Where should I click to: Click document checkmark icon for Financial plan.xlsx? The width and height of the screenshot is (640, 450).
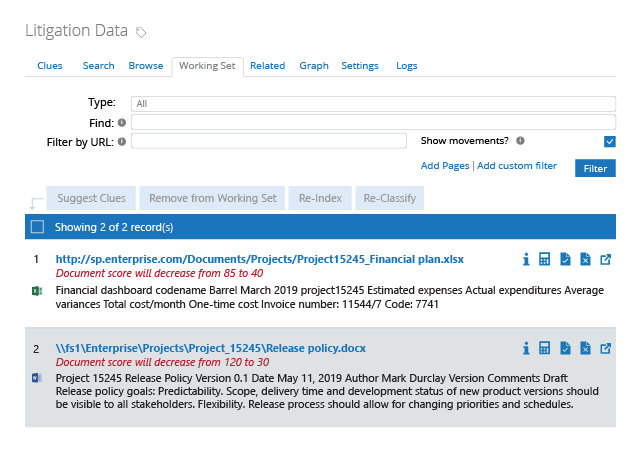565,260
